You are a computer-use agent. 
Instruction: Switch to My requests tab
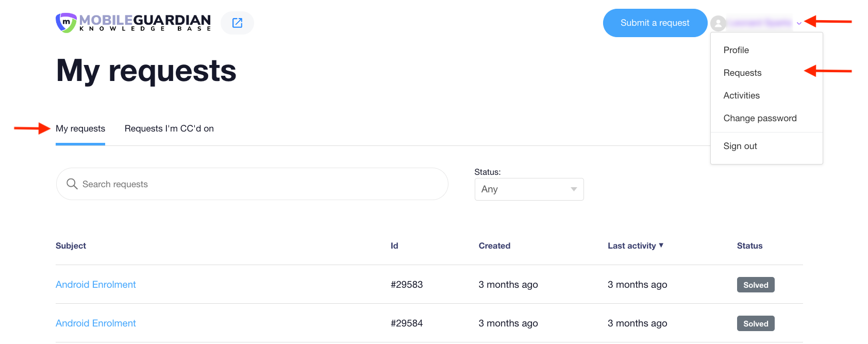[80, 128]
